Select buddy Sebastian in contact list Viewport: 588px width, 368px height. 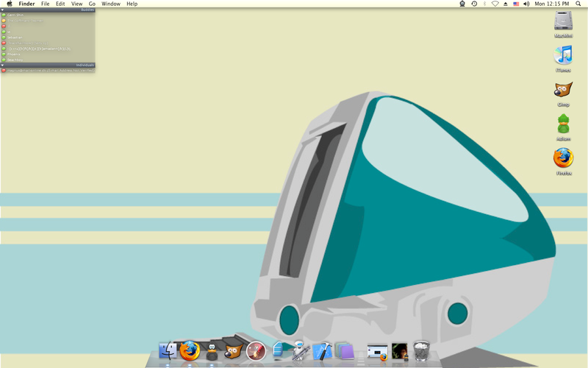48,38
